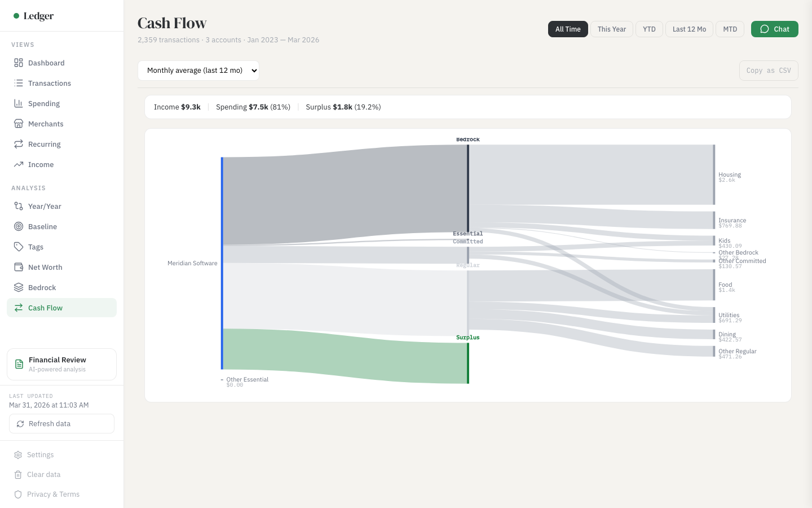The image size is (812, 508).
Task: Open the Net Worth analysis view
Action: tap(45, 267)
